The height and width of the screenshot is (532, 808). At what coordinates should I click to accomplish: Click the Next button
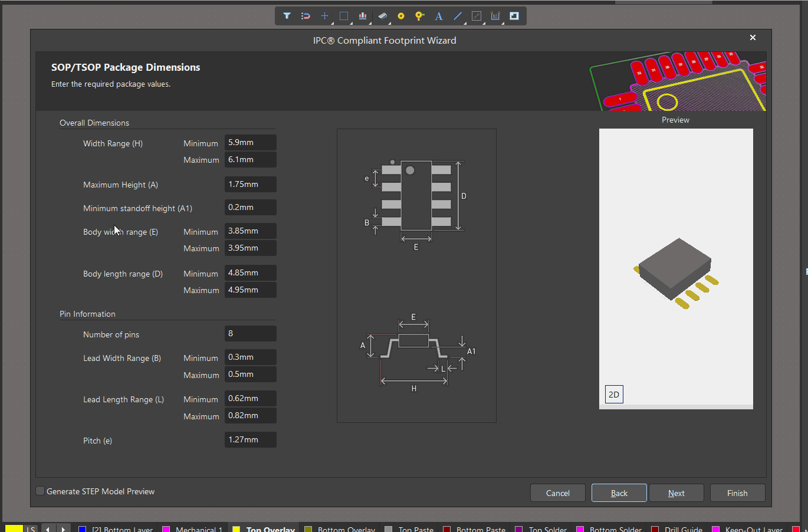[x=676, y=493]
